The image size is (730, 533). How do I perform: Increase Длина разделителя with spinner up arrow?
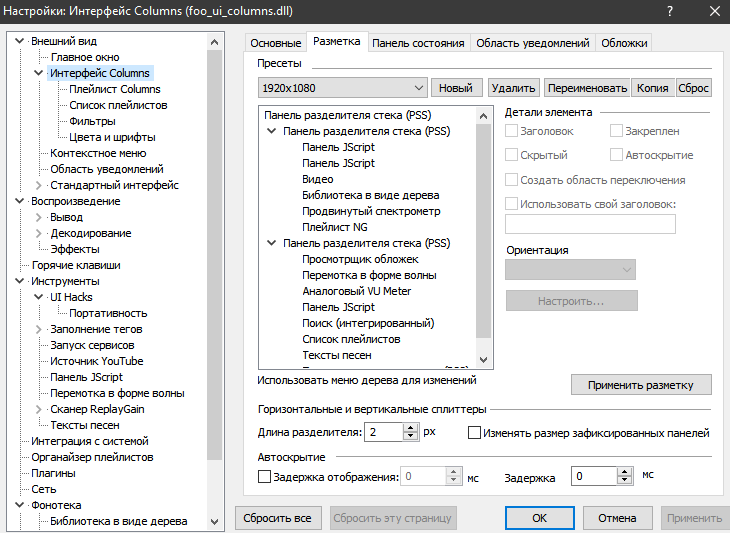(x=410, y=428)
